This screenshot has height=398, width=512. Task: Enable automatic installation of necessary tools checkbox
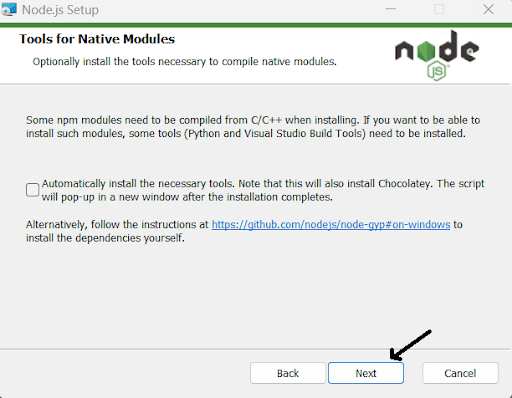(x=32, y=190)
